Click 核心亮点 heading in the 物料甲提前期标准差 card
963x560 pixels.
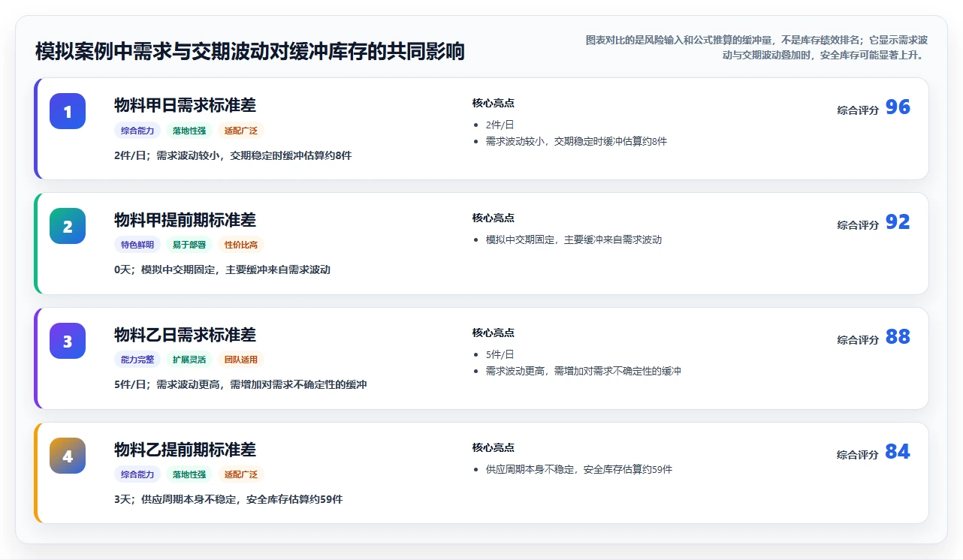[x=494, y=218]
